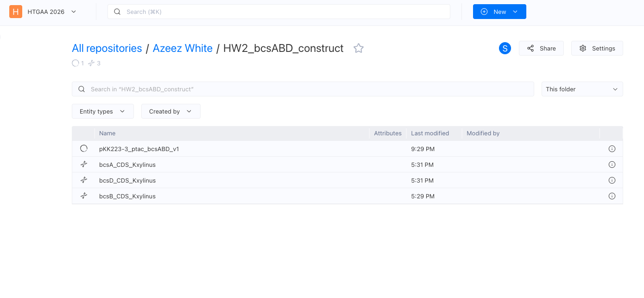The height and width of the screenshot is (298, 644).
Task: Click the New button
Action: tap(499, 12)
